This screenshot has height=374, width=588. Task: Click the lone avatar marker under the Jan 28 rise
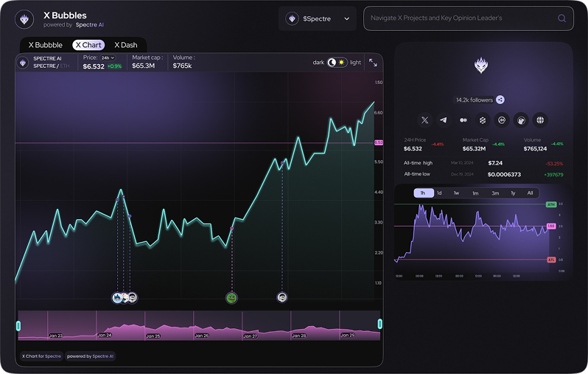click(x=282, y=297)
